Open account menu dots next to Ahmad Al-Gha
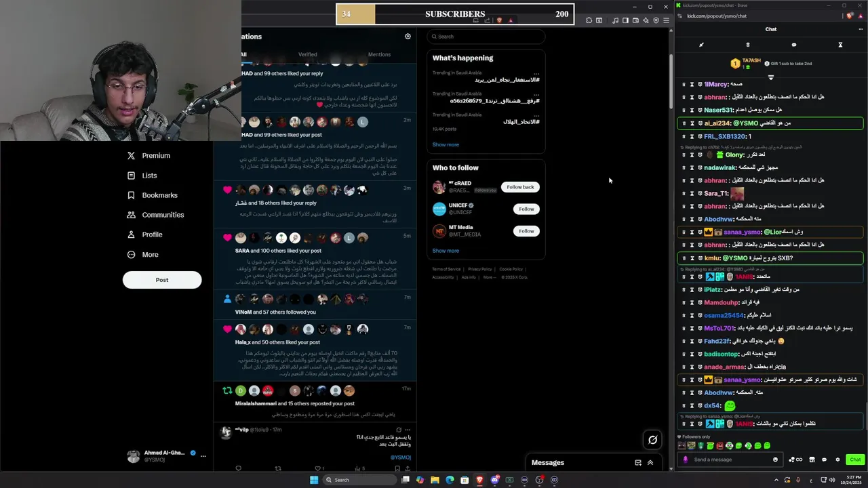 click(x=203, y=456)
